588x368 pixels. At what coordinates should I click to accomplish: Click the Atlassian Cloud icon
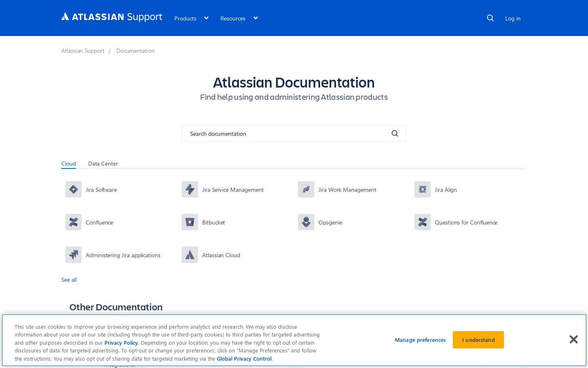[x=190, y=255]
